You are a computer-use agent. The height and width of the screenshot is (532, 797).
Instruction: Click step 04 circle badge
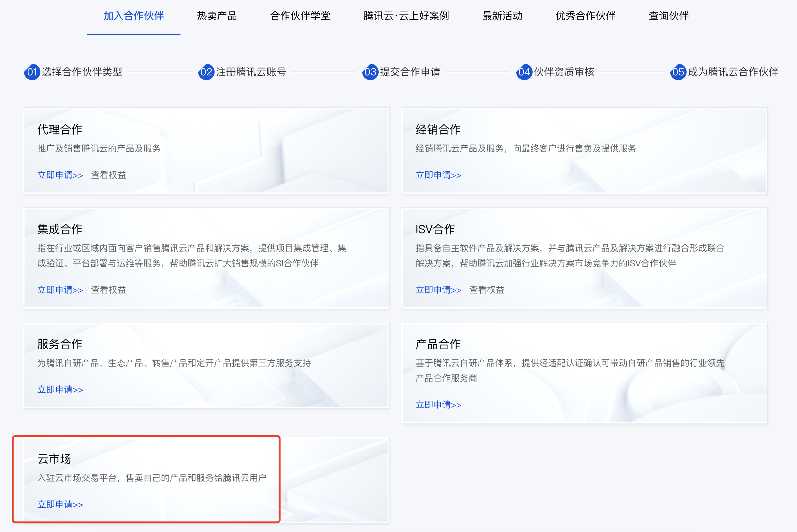(524, 72)
